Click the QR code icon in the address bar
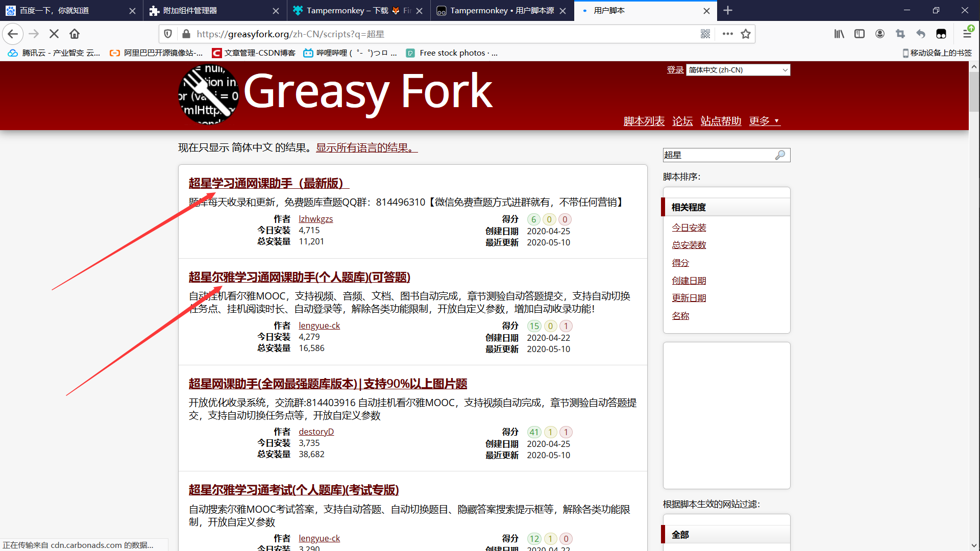 tap(706, 34)
